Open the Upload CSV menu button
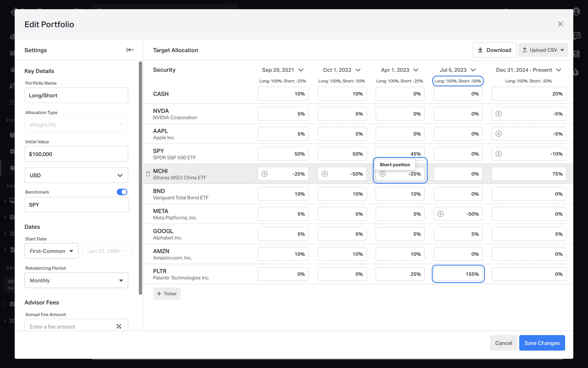This screenshot has height=368, width=588. [543, 50]
